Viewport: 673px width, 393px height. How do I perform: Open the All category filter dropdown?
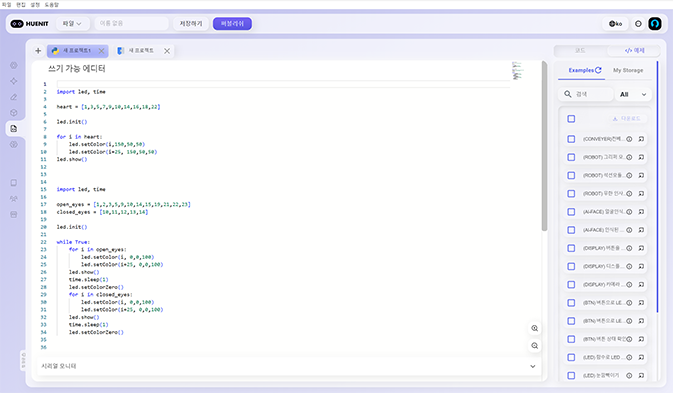633,94
